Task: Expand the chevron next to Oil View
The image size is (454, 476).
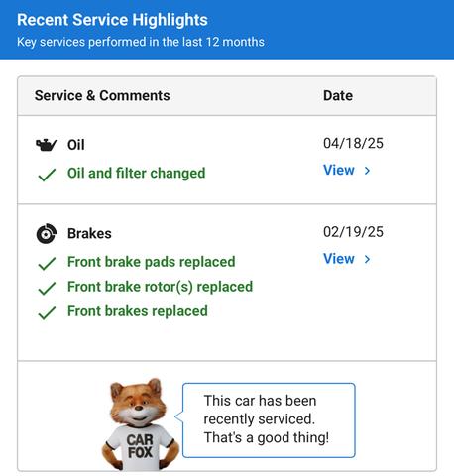Action: tap(367, 171)
